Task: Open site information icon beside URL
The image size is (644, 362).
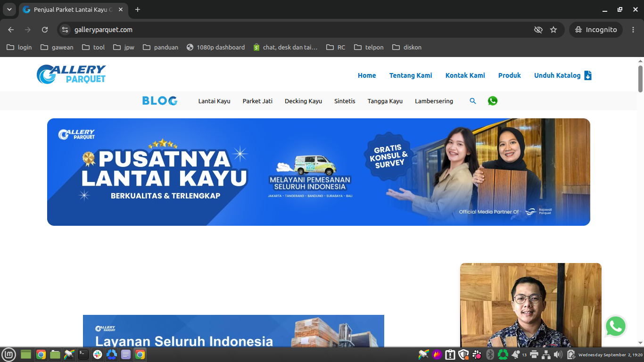Action: [66, 30]
